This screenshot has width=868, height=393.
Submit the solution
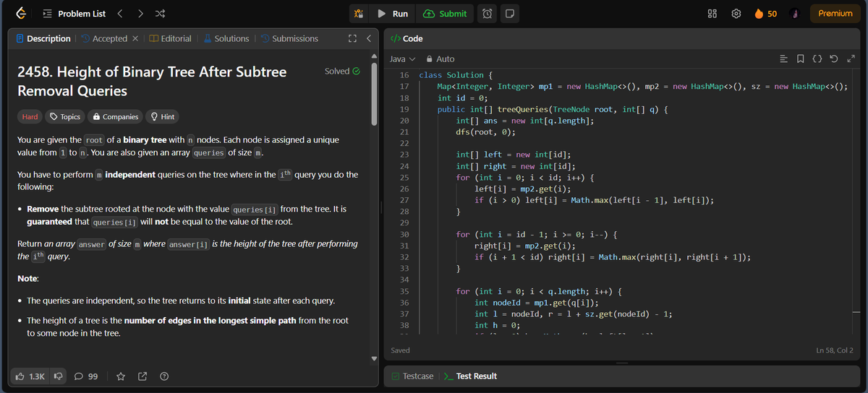pos(445,14)
